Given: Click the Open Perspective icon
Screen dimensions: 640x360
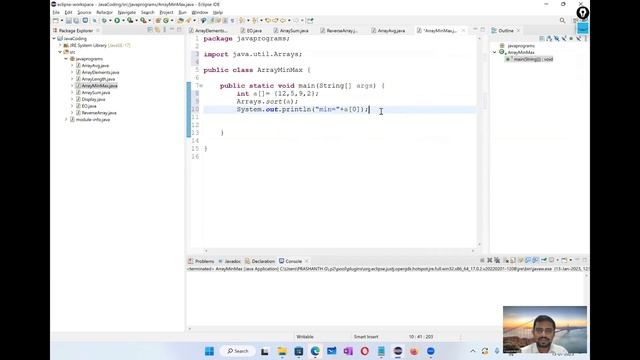Looking at the screenshot, I should (575, 20).
